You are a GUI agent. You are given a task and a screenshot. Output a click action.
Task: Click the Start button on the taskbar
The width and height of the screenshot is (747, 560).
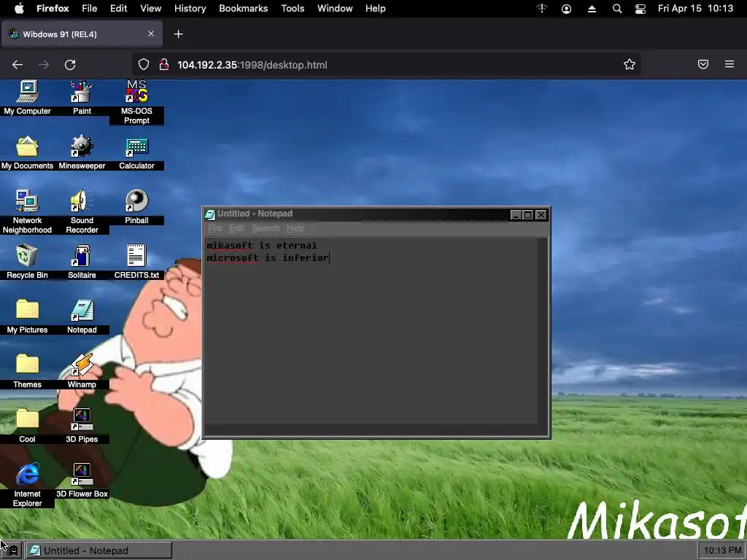(x=10, y=551)
